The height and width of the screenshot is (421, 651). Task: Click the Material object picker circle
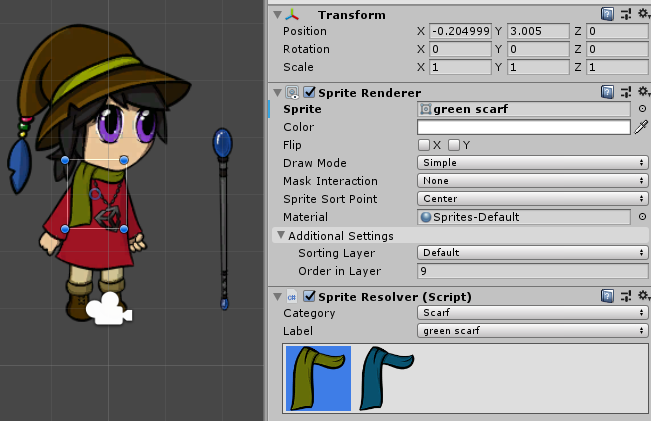coord(641,217)
